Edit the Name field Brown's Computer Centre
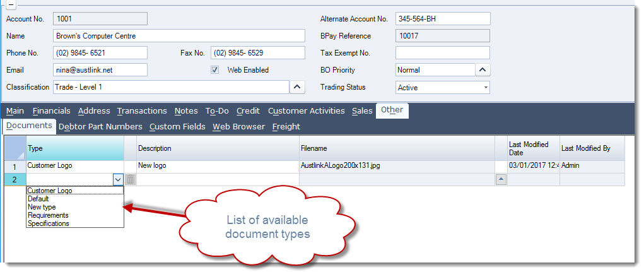 [x=179, y=36]
